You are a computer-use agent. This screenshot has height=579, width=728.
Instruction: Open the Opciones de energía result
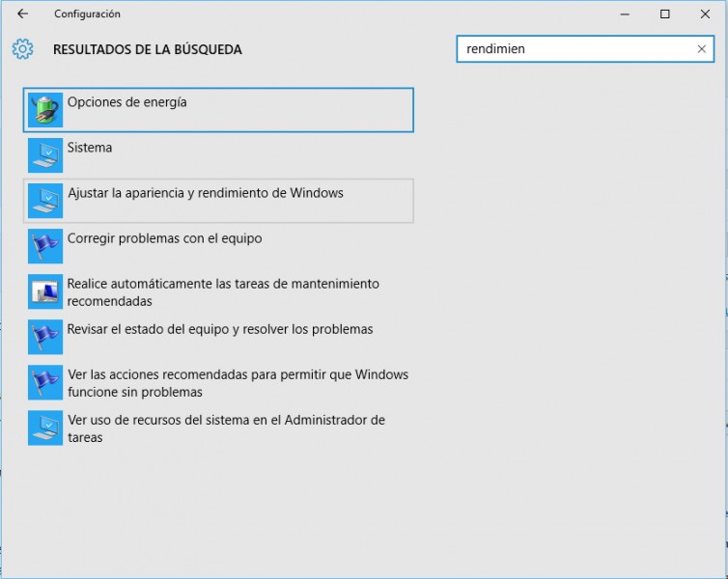[218, 110]
